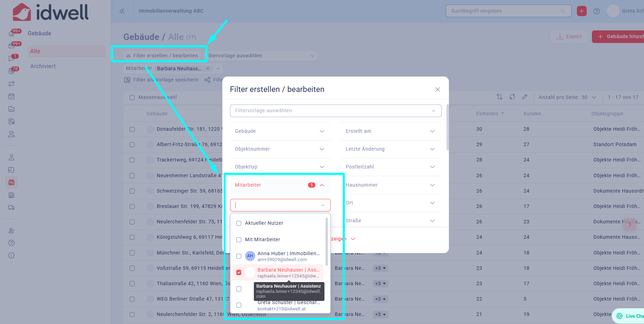Click the pencil edit icon above the table

(x=525, y=97)
